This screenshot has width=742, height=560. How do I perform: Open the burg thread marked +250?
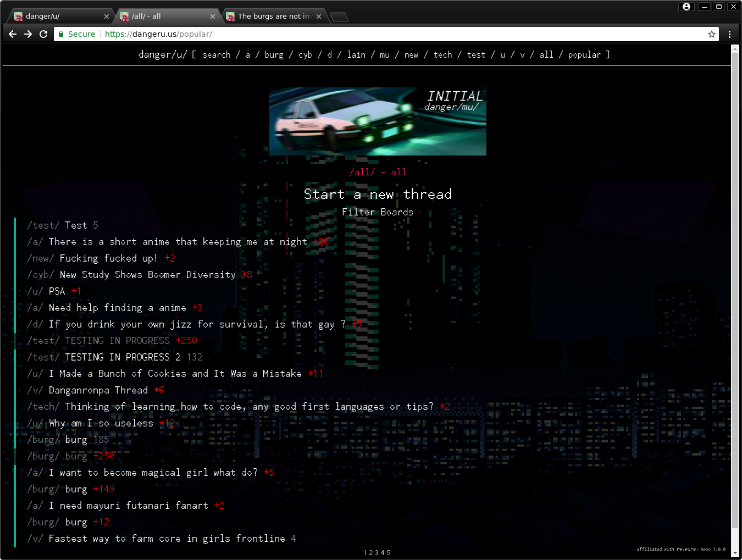pyautogui.click(x=76, y=456)
